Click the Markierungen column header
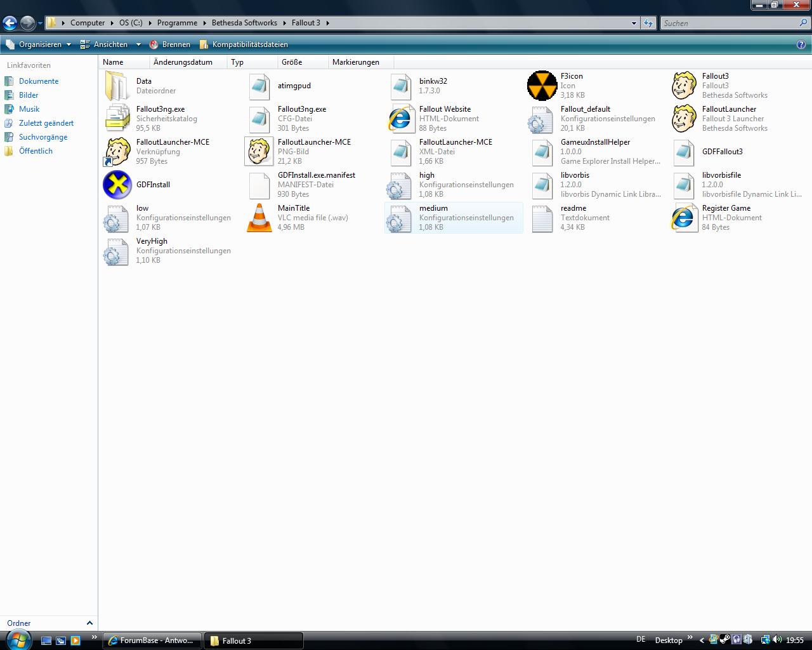 point(362,62)
